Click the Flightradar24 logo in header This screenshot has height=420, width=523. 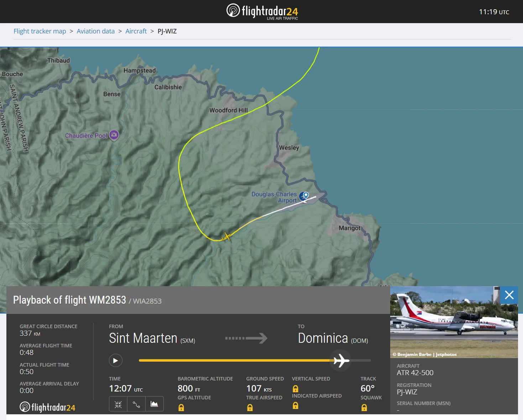click(262, 11)
